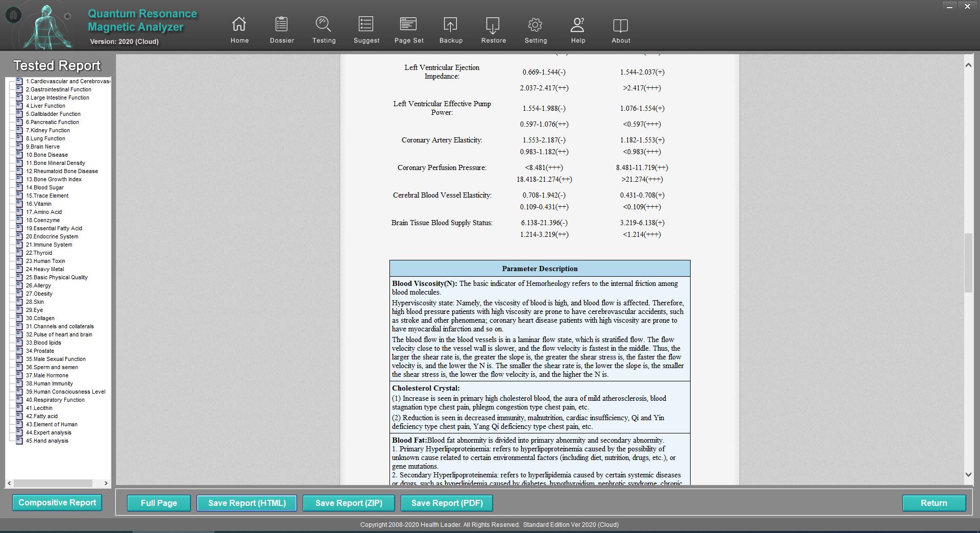The width and height of the screenshot is (980, 533).
Task: Open 22.Thyroid report entry
Action: [x=39, y=253]
